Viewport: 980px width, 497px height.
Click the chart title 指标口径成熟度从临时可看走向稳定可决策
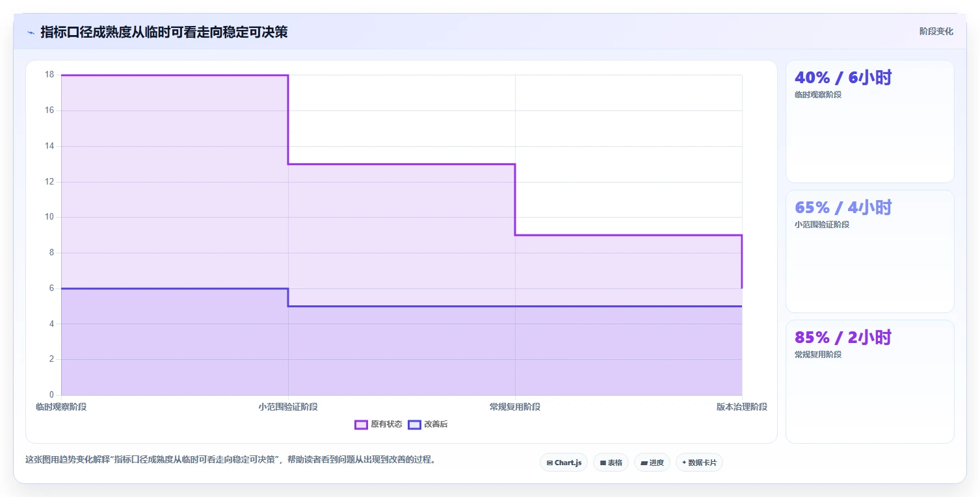(164, 32)
